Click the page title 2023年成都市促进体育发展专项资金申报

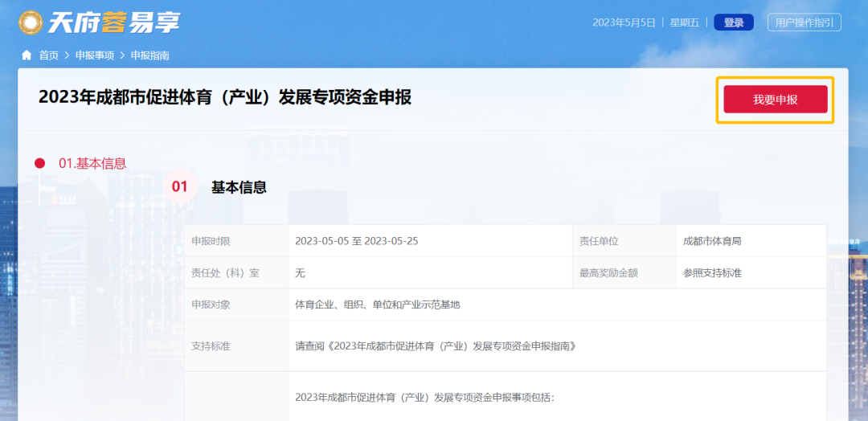coord(225,97)
